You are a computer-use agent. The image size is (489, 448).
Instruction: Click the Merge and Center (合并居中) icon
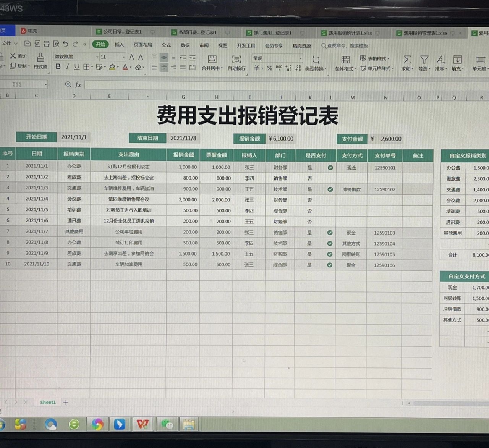pyautogui.click(x=212, y=61)
